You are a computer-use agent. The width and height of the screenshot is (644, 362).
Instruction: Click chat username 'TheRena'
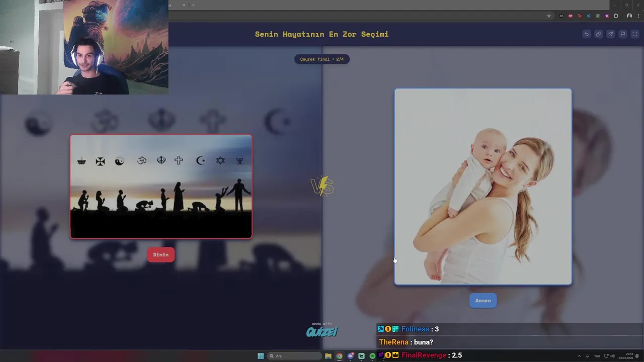point(394,342)
